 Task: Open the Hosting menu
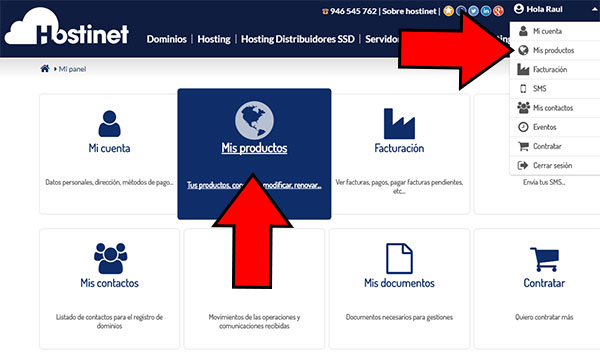click(214, 39)
